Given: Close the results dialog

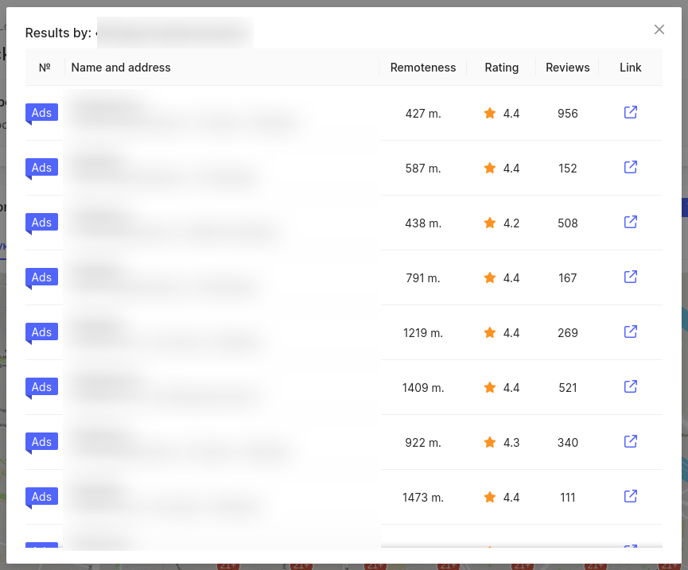Looking at the screenshot, I should (659, 30).
